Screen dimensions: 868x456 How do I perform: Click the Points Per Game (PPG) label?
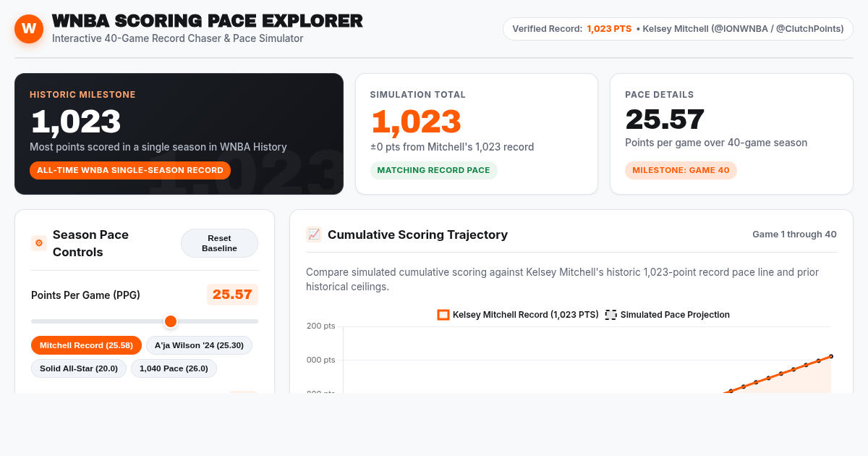[85, 295]
